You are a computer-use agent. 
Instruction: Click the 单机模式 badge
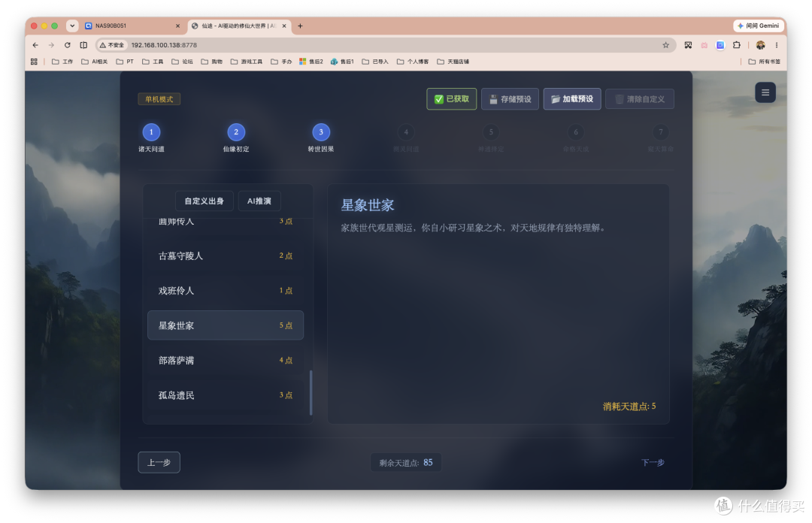coord(159,99)
